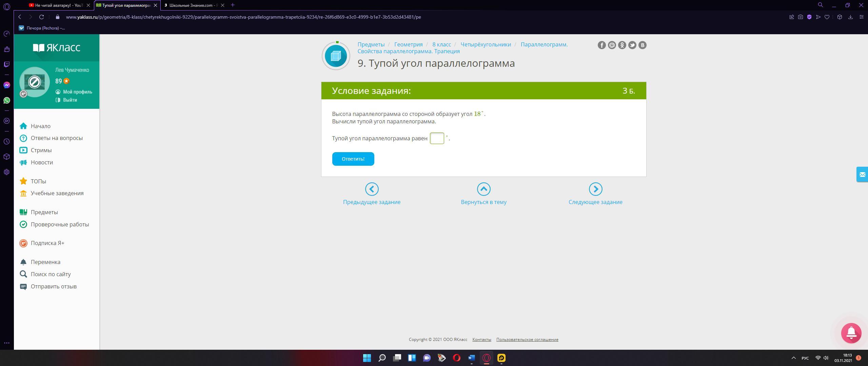Click the Twitter share icon
Viewport: 868px width, 366px height.
point(632,45)
